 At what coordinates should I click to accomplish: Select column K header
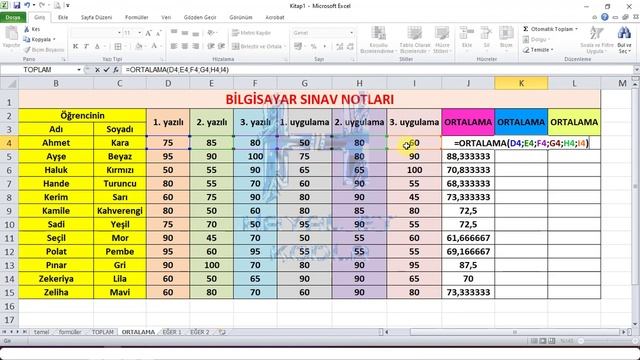point(521,83)
